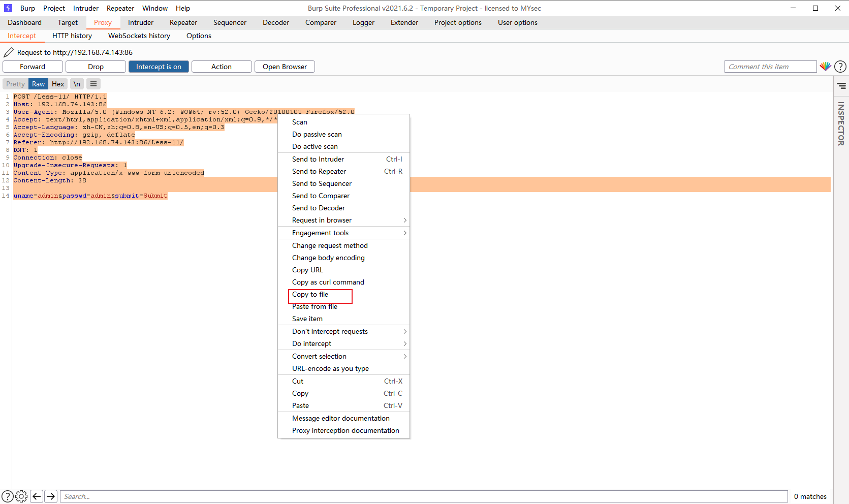Click the Comment this item field

tap(770, 67)
